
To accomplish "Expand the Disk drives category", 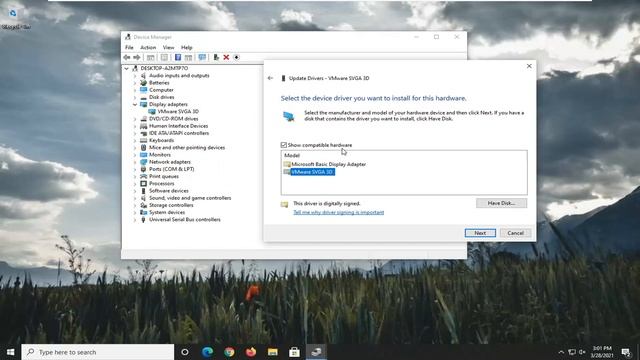I will (x=135, y=97).
